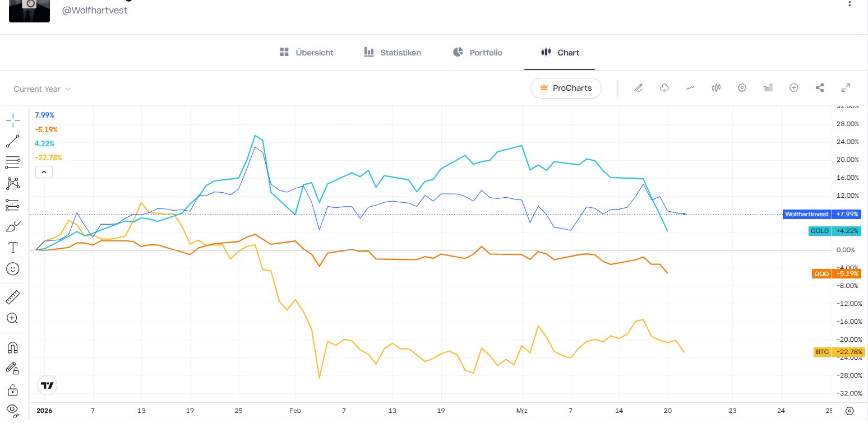The image size is (868, 423).
Task: Toggle hide all drawings eye icon
Action: [x=12, y=410]
